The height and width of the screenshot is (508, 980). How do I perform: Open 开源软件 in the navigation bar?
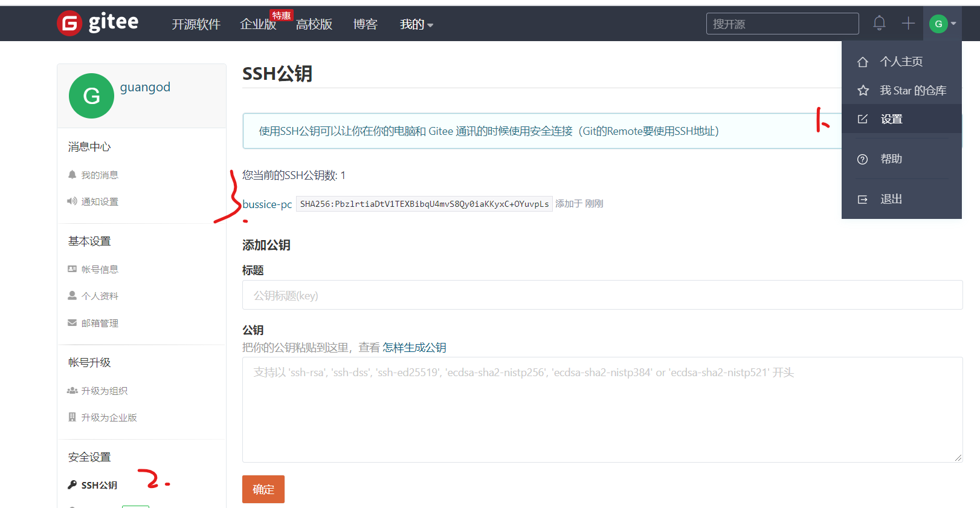click(x=196, y=24)
